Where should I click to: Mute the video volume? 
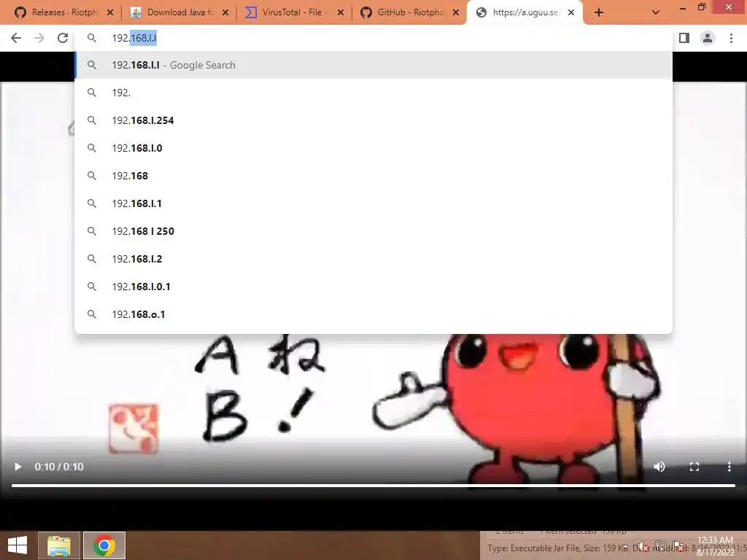point(659,467)
